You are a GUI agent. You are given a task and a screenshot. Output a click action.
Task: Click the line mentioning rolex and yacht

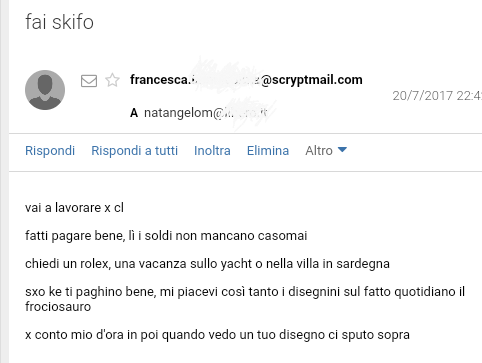click(207, 264)
